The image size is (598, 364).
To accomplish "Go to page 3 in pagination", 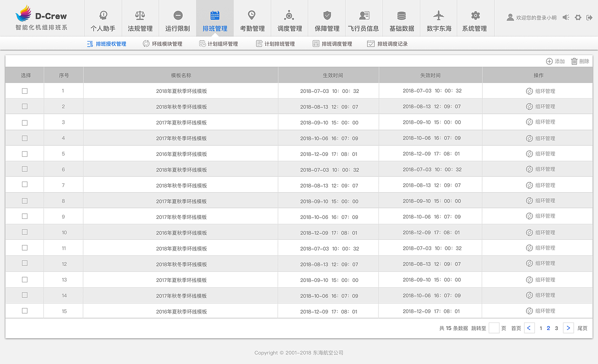I will pos(556,328).
